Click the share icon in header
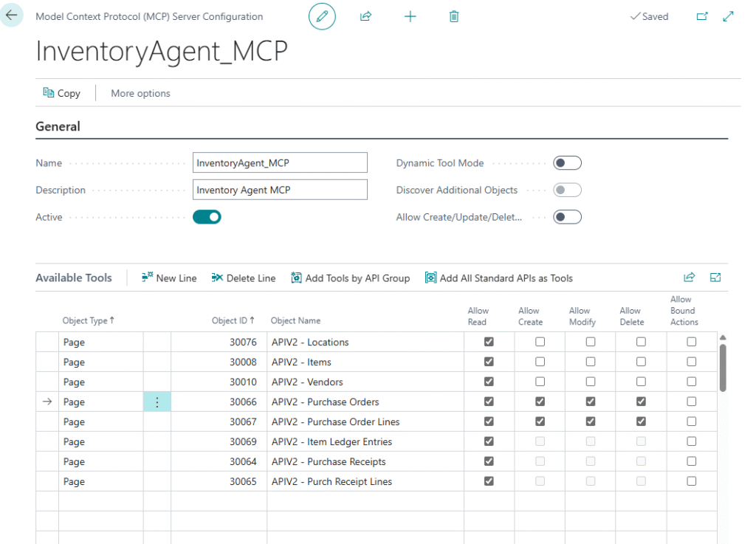The image size is (756, 544). point(365,16)
